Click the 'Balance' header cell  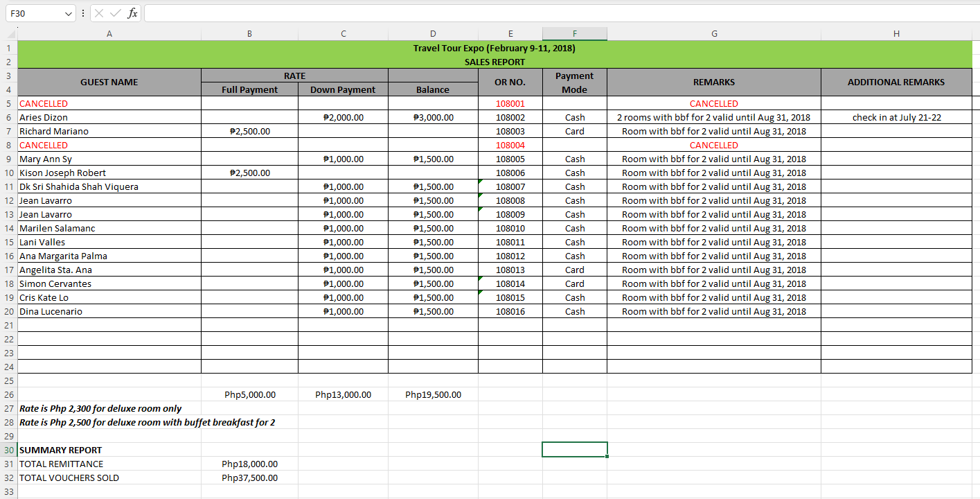[x=433, y=89]
